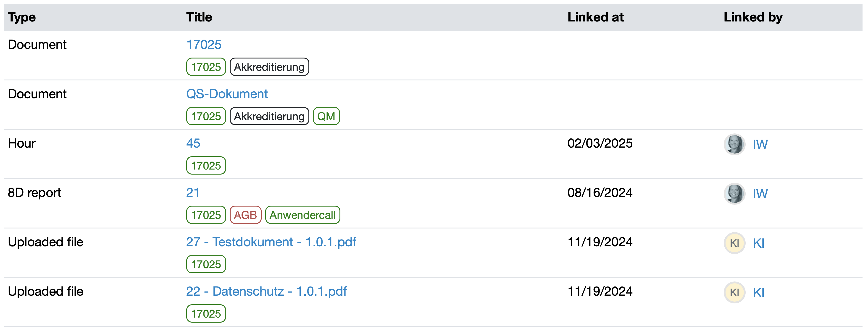The width and height of the screenshot is (868, 329).
Task: Open the QS-Dokument link
Action: click(x=227, y=94)
